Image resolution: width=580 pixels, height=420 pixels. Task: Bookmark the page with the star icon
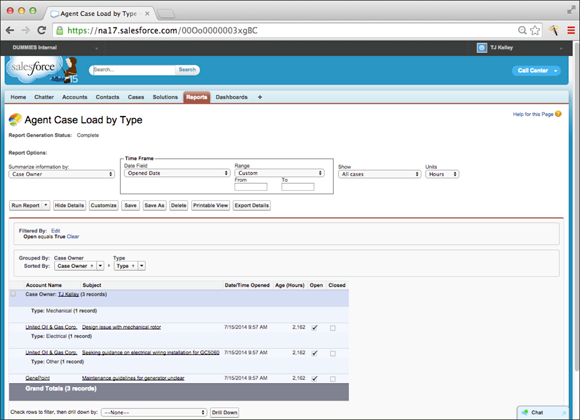click(x=535, y=30)
